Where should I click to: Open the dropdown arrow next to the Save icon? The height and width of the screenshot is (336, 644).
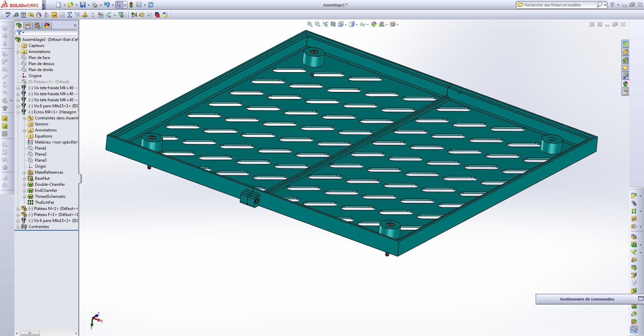click(88, 5)
